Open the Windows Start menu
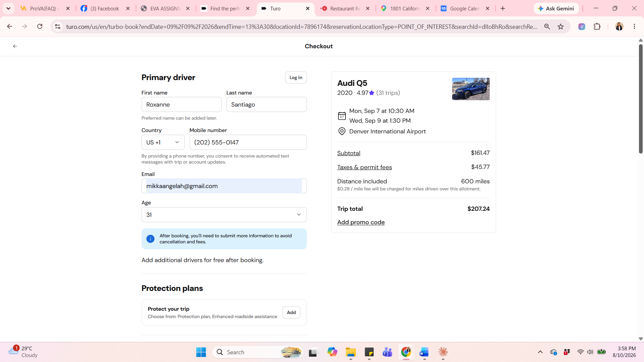 (x=201, y=352)
